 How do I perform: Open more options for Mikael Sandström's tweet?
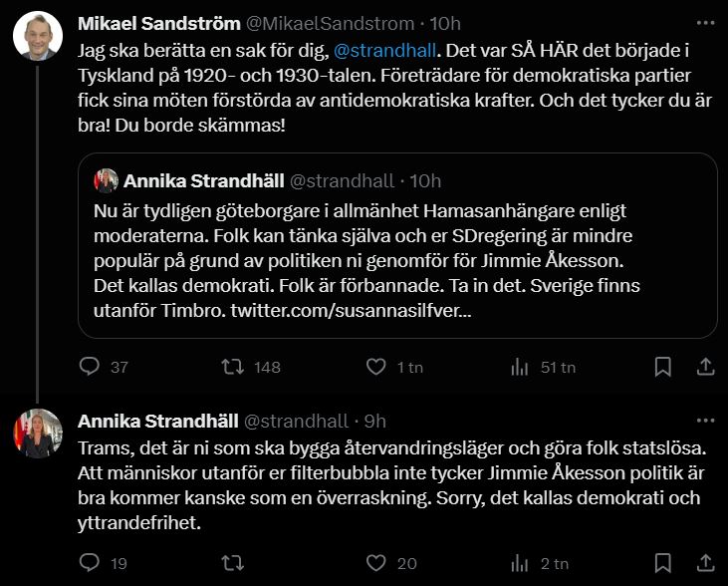(705, 24)
